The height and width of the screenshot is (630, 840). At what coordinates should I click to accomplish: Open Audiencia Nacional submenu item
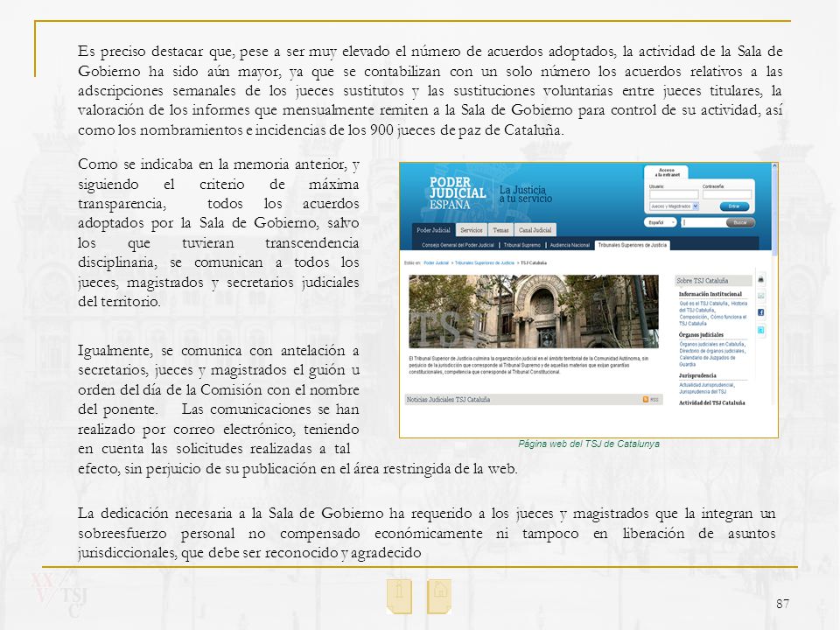570,245
